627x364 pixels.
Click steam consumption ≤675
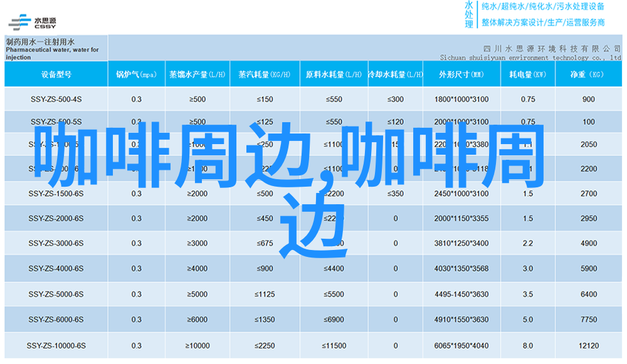click(265, 243)
